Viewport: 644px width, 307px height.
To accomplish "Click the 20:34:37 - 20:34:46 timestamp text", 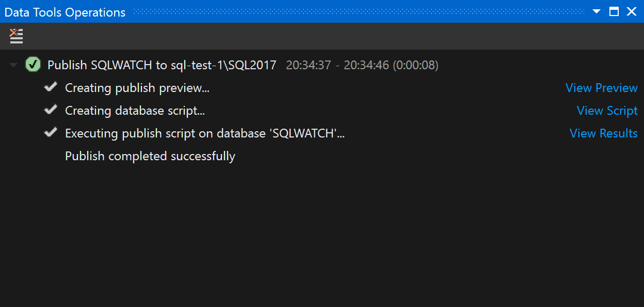I will point(362,65).
